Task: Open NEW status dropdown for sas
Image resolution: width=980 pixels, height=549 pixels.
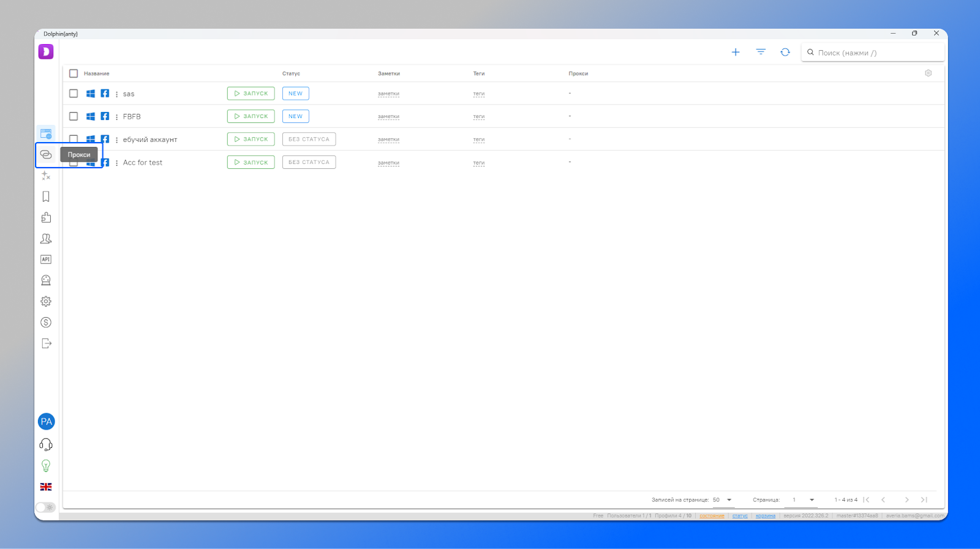Action: click(296, 94)
